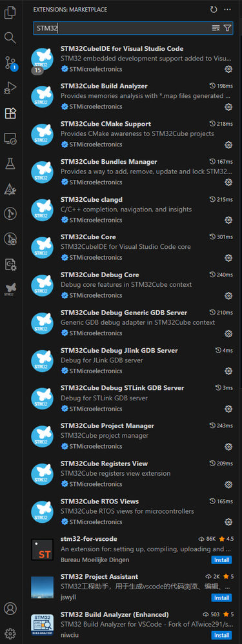Open the Extensions view icon
Viewport: 242px width, 644px height.
(10, 113)
